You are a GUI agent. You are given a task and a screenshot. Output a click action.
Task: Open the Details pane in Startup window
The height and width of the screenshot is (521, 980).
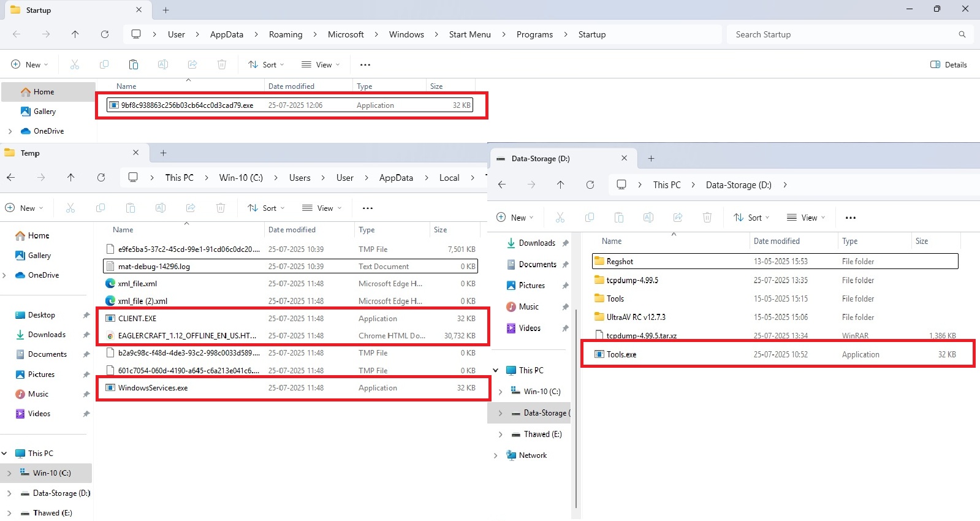948,64
